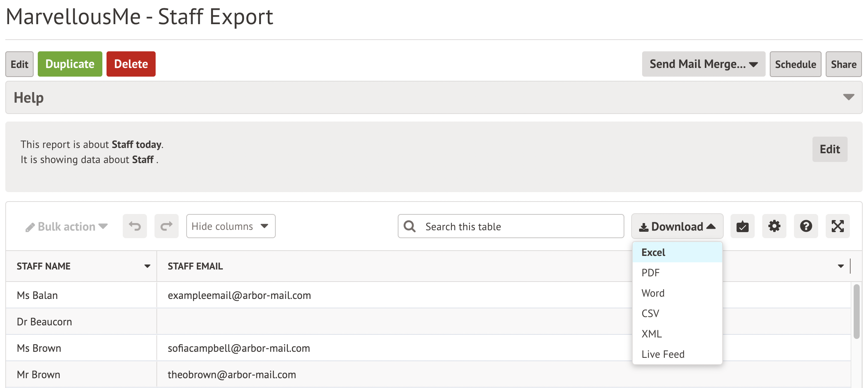
Task: Open table settings gear icon
Action: coord(774,226)
